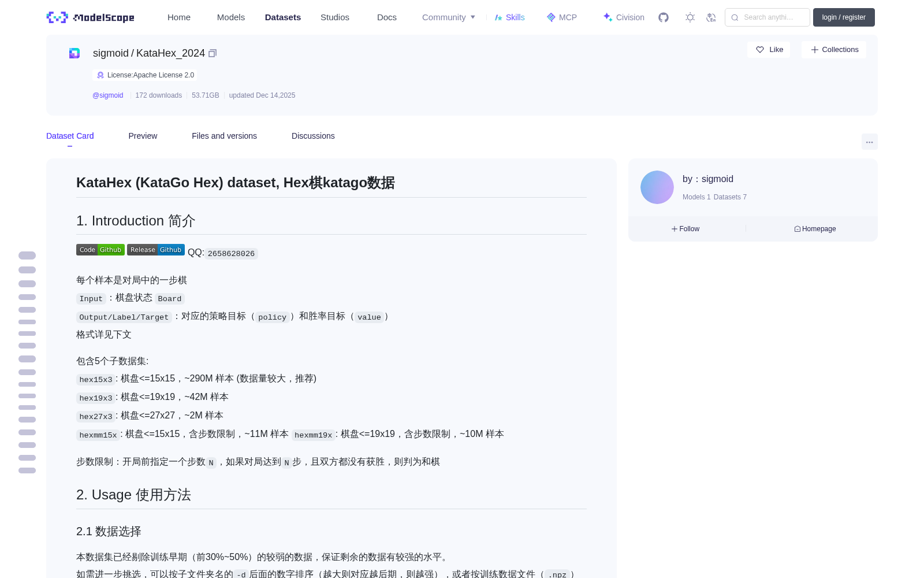Click the Civision star icon

click(608, 17)
